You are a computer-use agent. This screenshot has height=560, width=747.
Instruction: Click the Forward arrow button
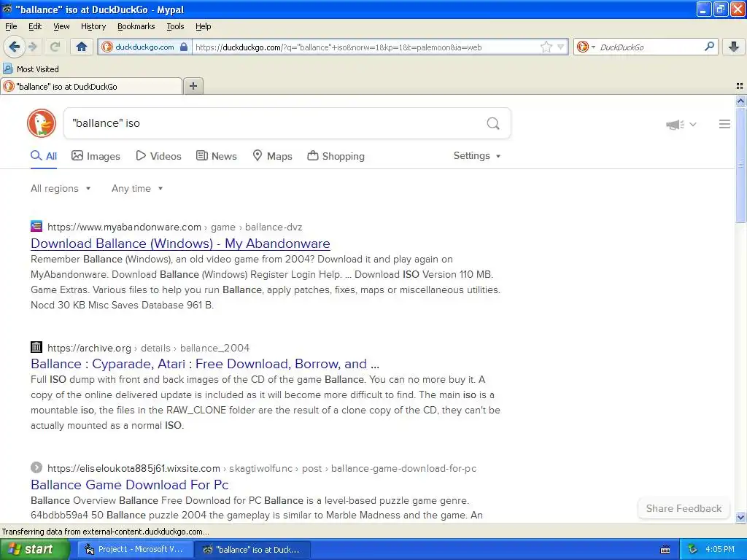click(x=33, y=47)
